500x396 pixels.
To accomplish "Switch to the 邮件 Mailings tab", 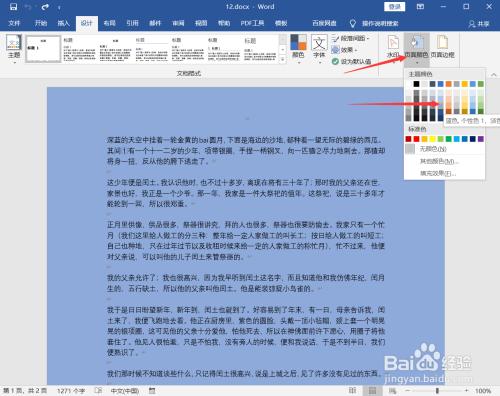I will click(155, 23).
